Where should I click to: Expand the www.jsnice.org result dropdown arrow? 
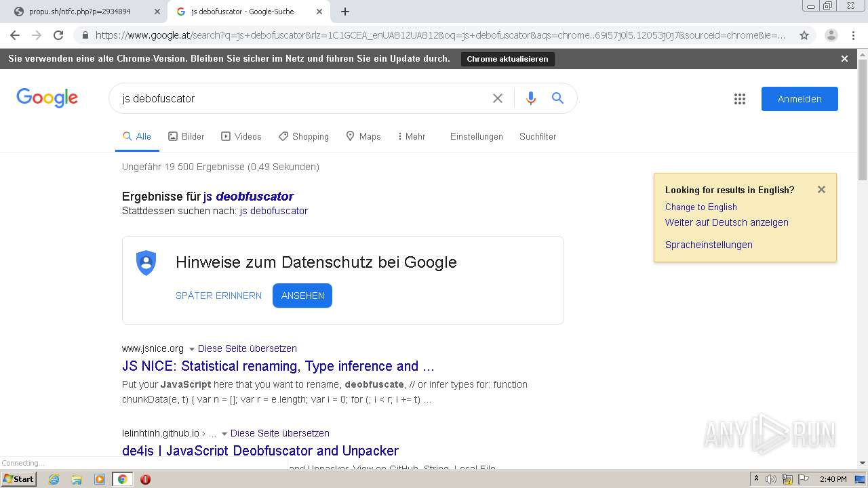pos(192,349)
